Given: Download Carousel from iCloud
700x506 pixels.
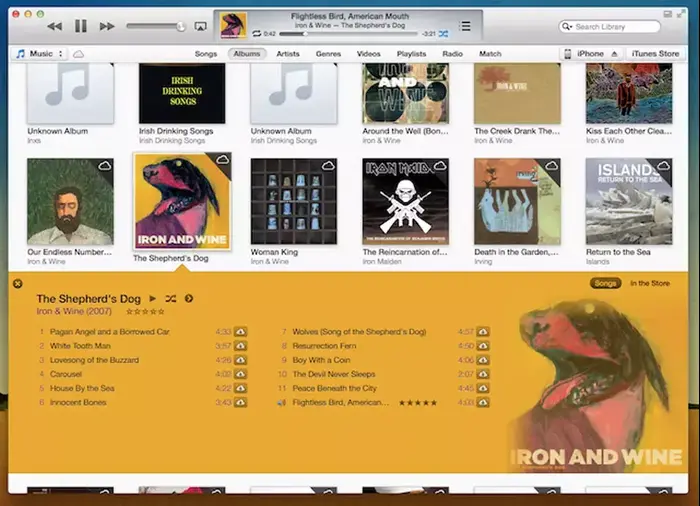Looking at the screenshot, I should tap(241, 374).
